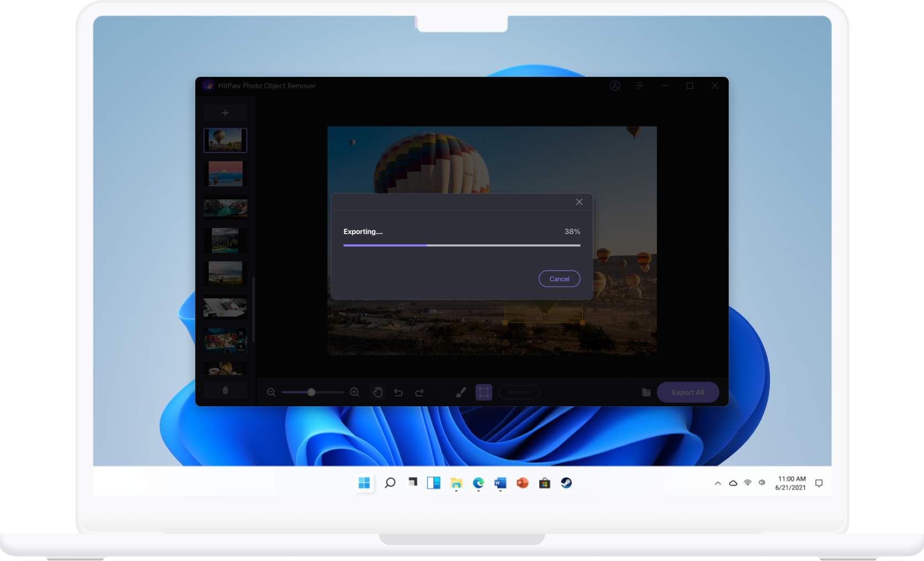
Task: Add a new image with the plus icon
Action: click(225, 113)
